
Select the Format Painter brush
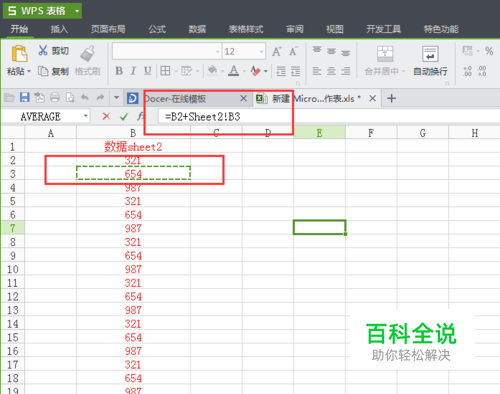(88, 53)
